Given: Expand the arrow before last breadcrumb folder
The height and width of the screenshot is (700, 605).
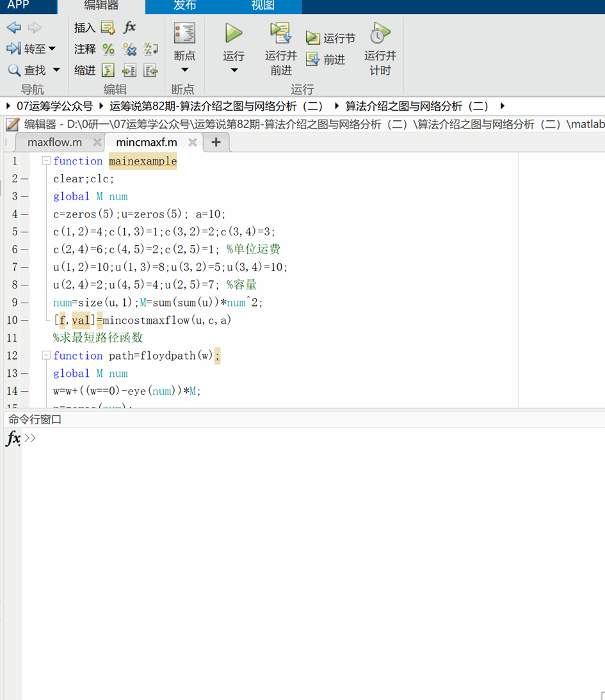Looking at the screenshot, I should point(337,106).
